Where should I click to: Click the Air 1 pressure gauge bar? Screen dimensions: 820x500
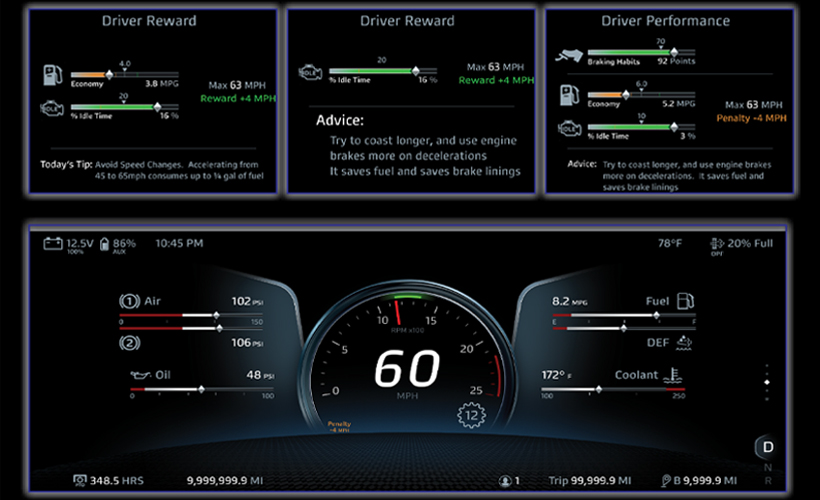(191, 315)
